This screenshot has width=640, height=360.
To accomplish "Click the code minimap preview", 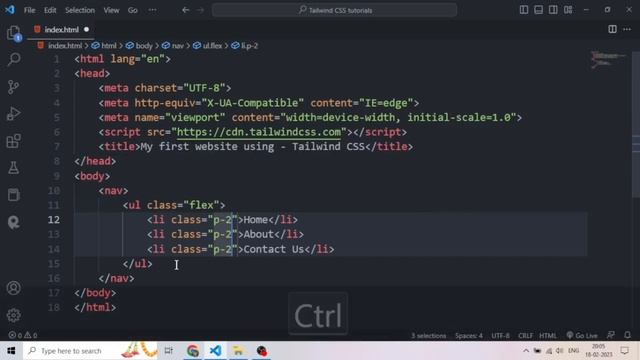I will (608, 60).
